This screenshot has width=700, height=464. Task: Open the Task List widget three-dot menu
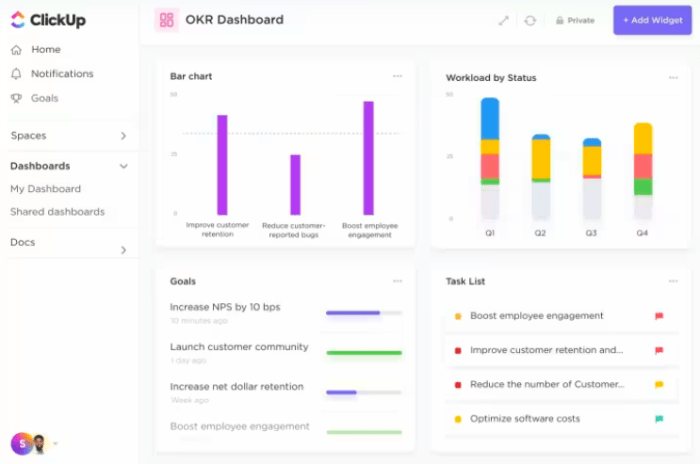[673, 281]
